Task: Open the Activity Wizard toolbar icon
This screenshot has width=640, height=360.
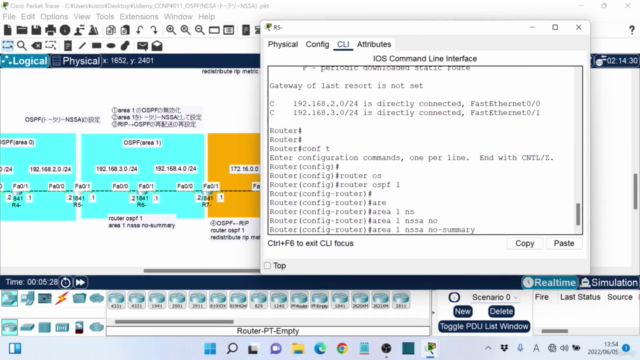Action: pyautogui.click(x=79, y=30)
